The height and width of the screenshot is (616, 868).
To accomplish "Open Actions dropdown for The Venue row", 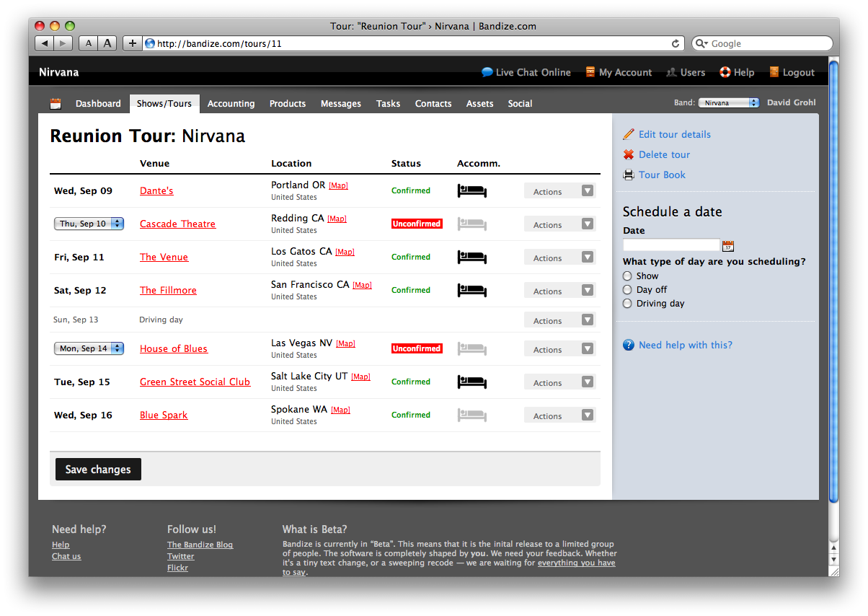I will 560,258.
